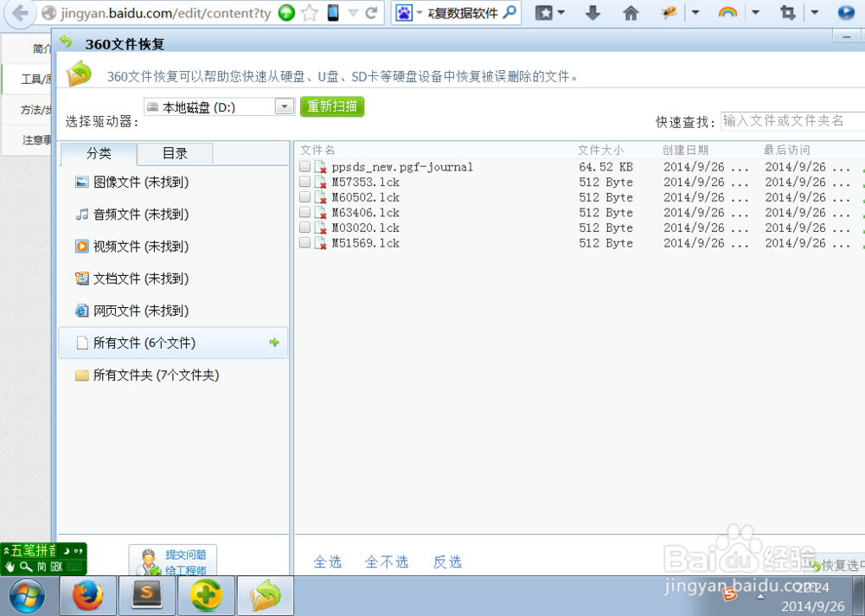
Task: Click the green go arrow in address bar
Action: coord(286,12)
